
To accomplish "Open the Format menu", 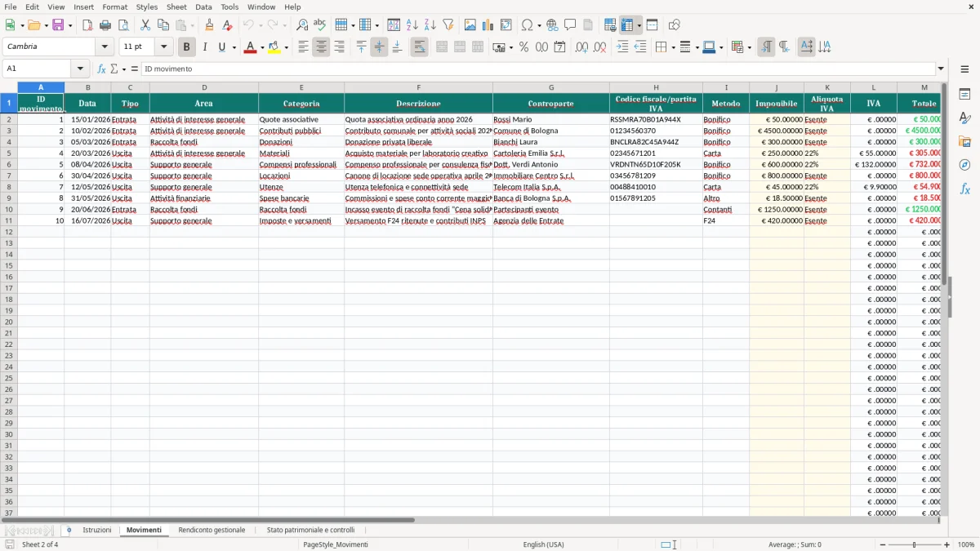I will coord(115,7).
